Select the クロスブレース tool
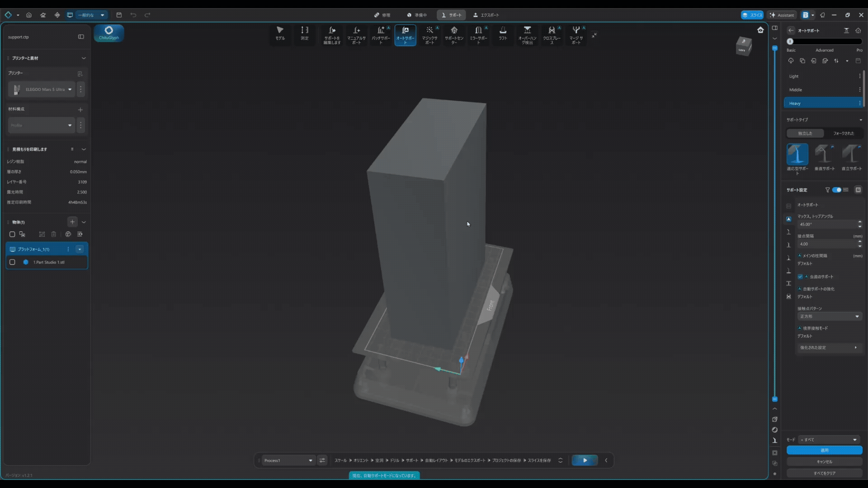Screen dimensions: 868x488 [x=552, y=35]
